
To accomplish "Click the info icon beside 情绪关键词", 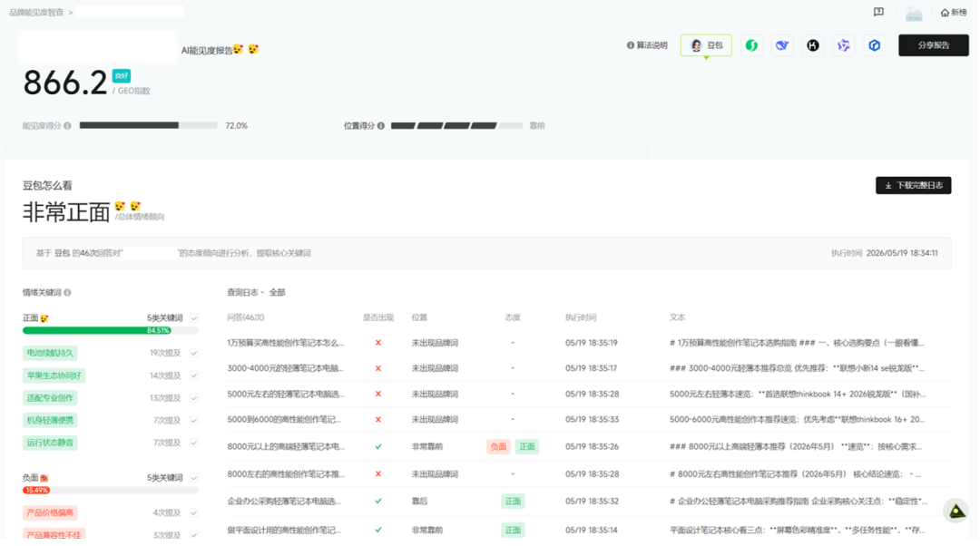I will (67, 292).
